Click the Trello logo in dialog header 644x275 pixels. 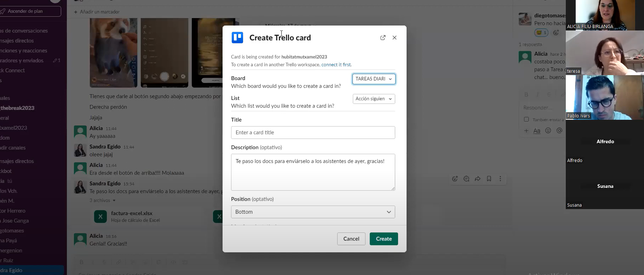coord(237,38)
